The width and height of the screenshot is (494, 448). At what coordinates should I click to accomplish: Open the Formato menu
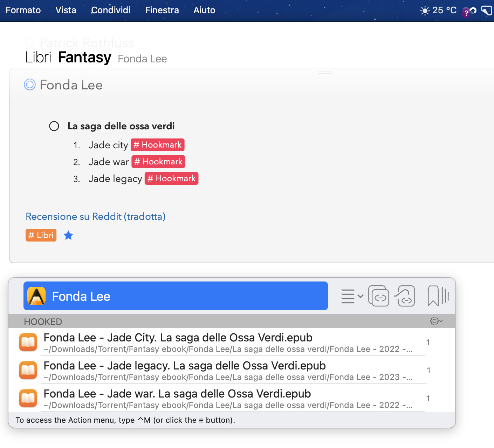point(23,10)
